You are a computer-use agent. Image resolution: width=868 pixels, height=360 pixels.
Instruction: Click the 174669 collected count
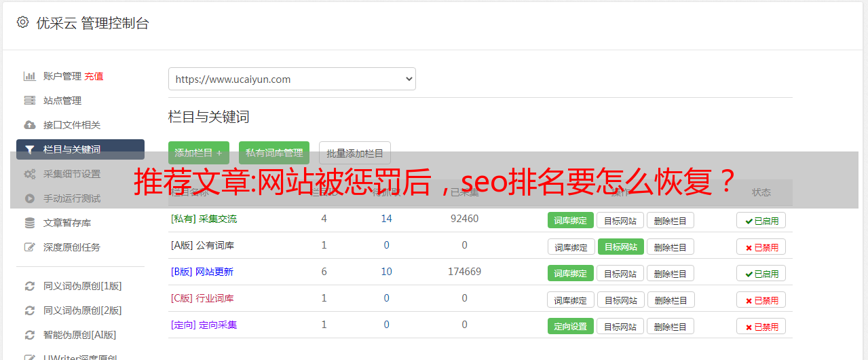coord(464,272)
